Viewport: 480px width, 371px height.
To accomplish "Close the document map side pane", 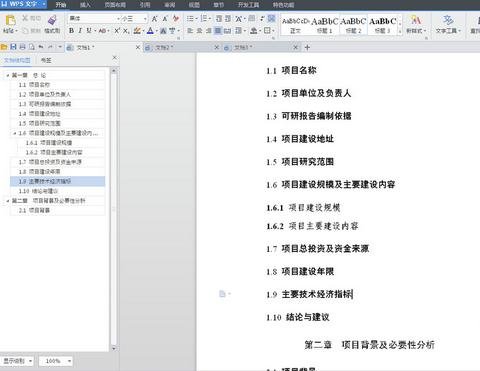I will click(x=114, y=58).
